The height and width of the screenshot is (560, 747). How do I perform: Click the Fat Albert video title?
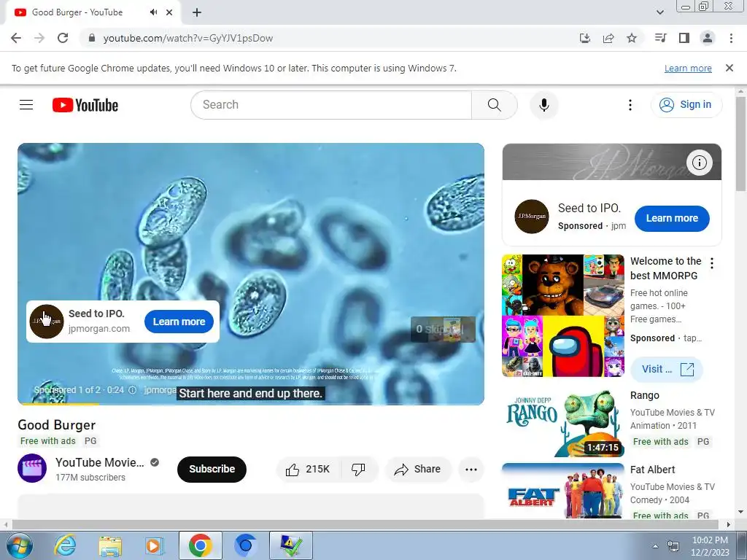pos(653,470)
